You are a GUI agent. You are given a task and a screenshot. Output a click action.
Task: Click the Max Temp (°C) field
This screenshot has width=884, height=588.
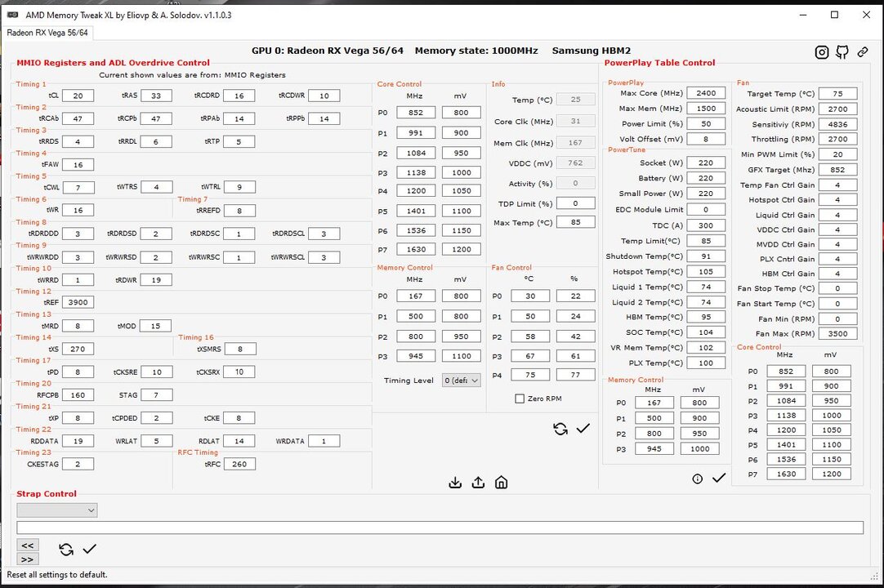pyautogui.click(x=576, y=222)
